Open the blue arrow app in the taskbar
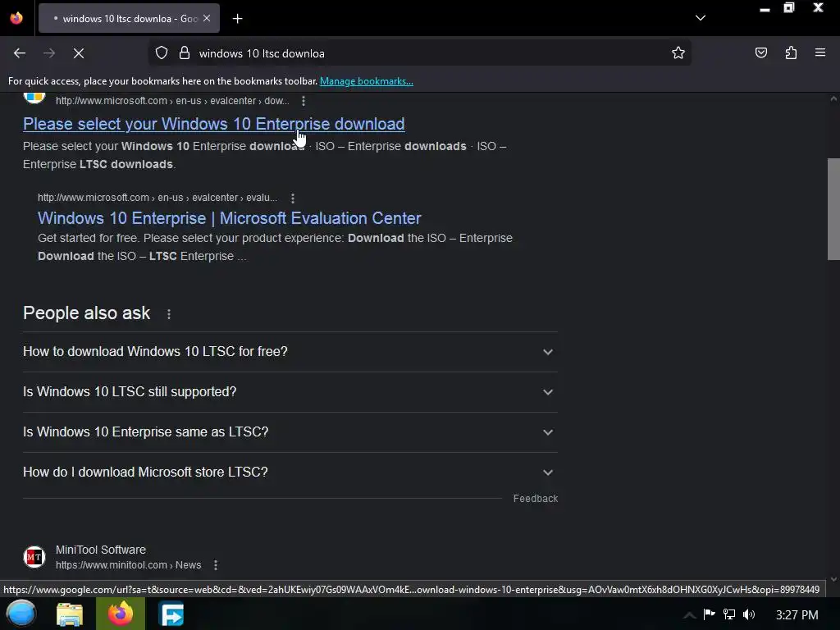 [171, 614]
